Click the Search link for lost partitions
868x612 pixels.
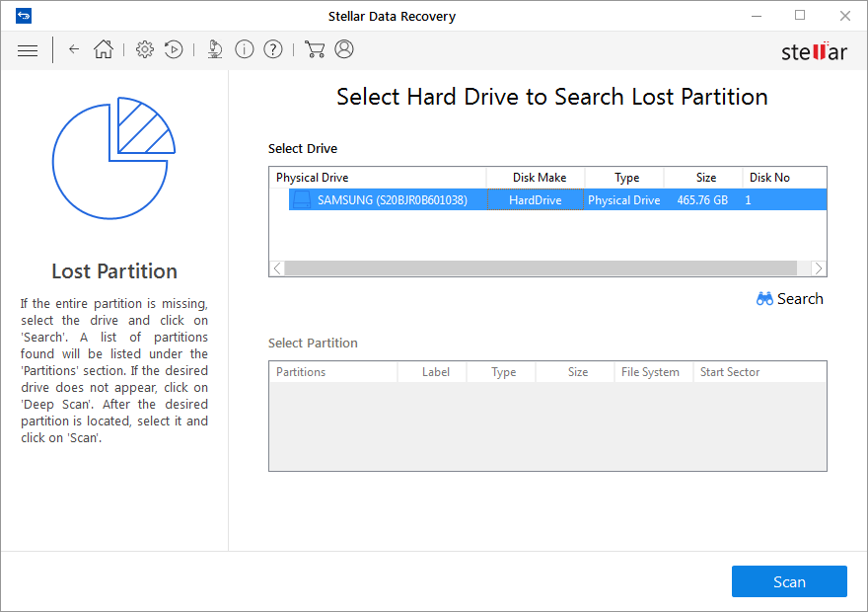tap(789, 299)
